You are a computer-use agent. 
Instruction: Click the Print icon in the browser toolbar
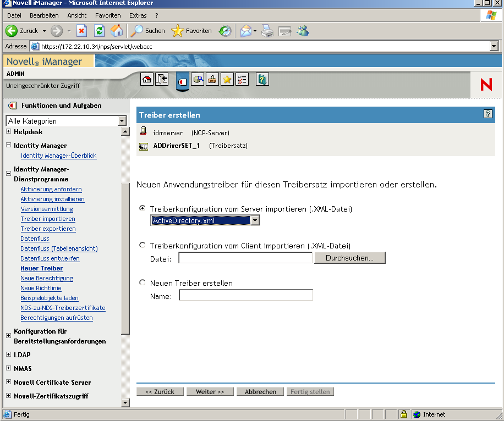[x=267, y=31]
